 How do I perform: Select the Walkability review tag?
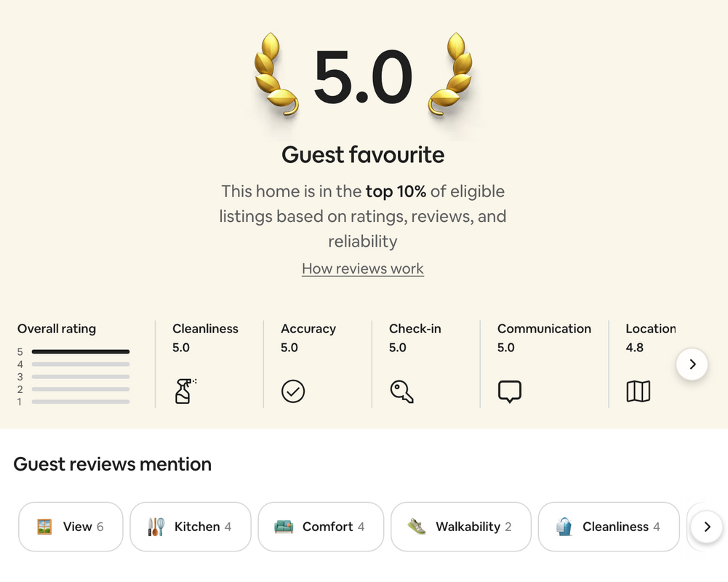pos(460,527)
